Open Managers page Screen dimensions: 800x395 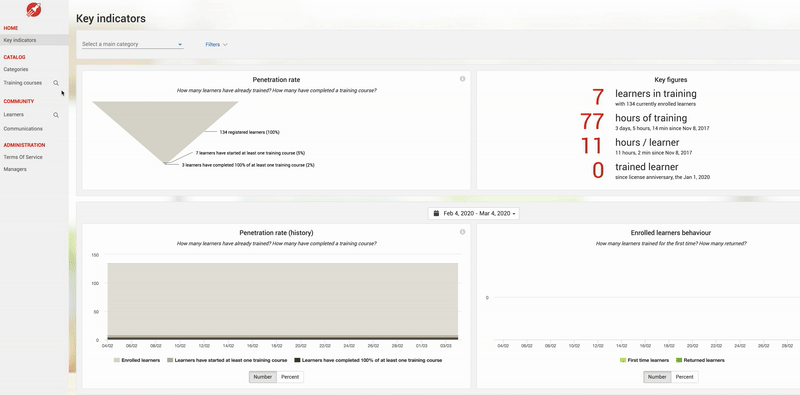pyautogui.click(x=15, y=169)
